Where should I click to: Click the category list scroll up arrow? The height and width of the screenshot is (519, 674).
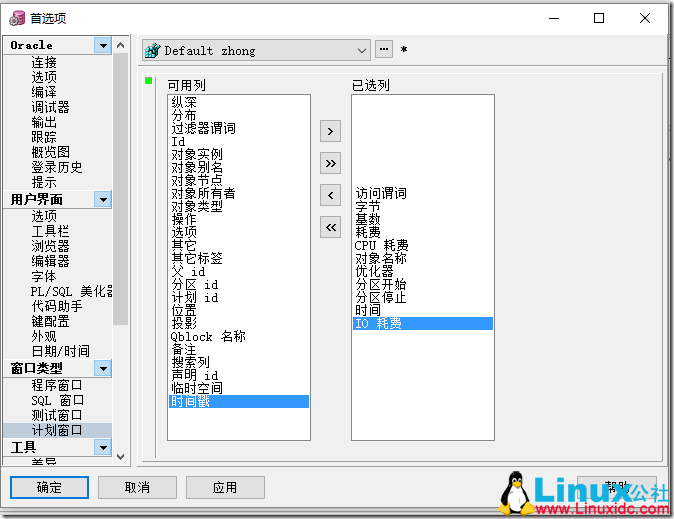click(121, 45)
